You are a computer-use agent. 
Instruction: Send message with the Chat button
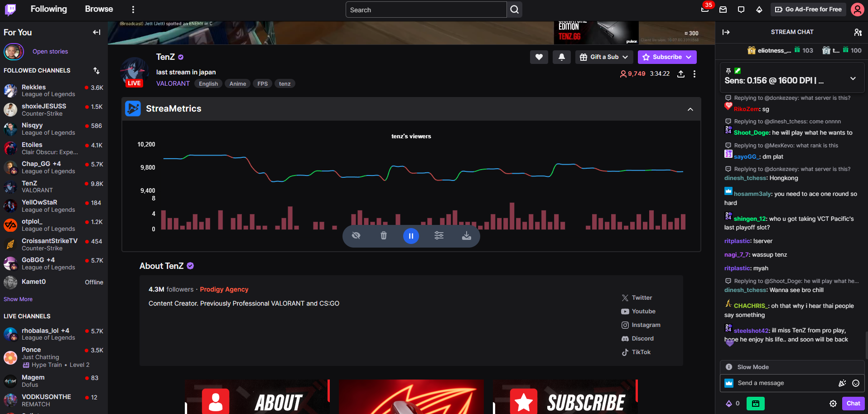853,404
